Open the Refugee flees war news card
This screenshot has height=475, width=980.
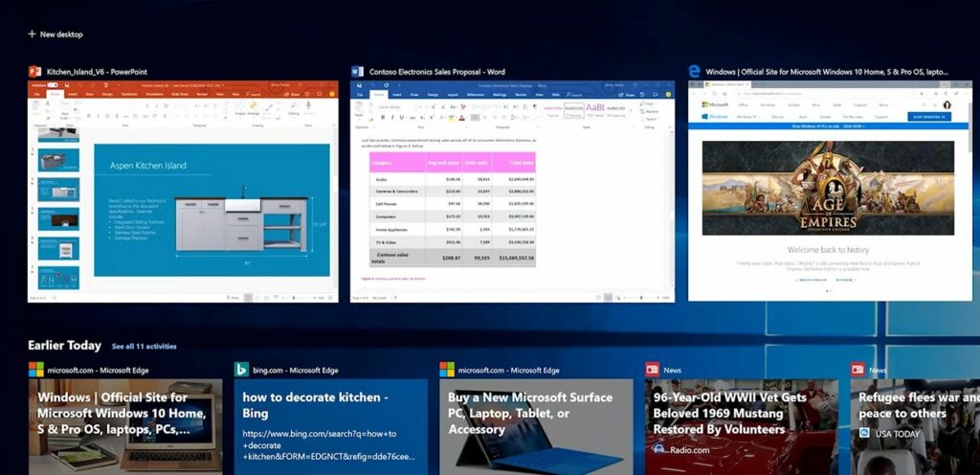915,426
